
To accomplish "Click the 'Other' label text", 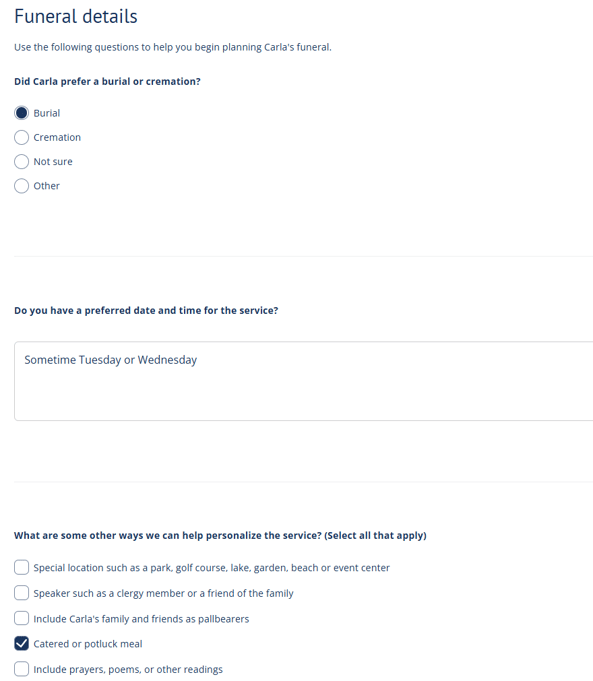I will click(46, 186).
